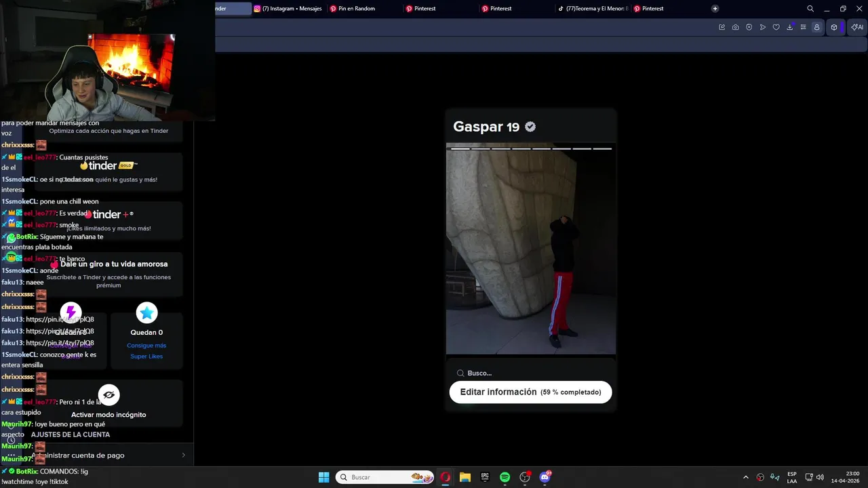
Task: Switch to the Teorema y El Menor tab
Action: point(593,9)
